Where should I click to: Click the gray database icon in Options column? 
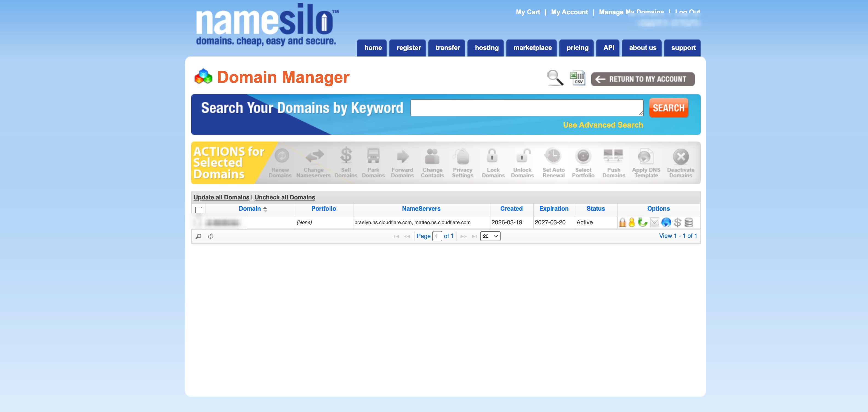(x=689, y=222)
